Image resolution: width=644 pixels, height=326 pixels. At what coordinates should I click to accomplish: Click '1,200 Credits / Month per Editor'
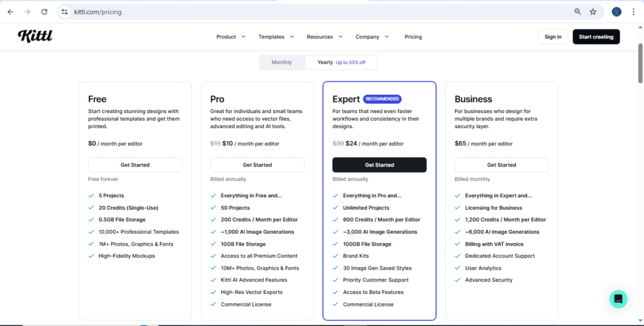point(506,220)
